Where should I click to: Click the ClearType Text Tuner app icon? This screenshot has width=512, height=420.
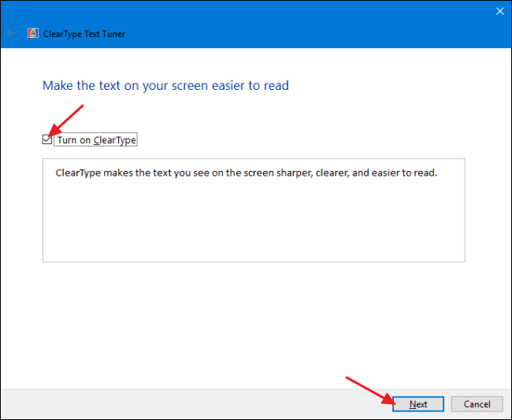32,33
